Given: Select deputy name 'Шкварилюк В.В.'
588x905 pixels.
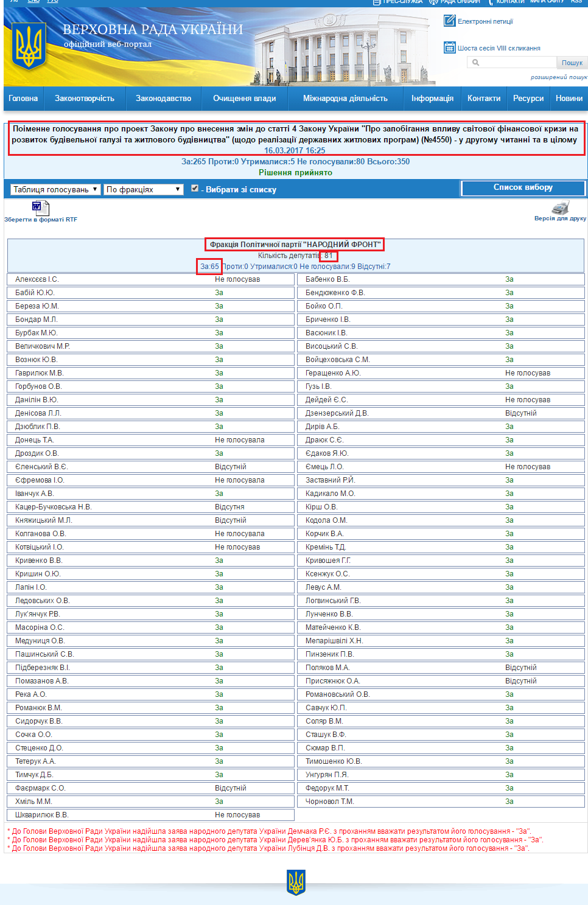Looking at the screenshot, I should (42, 815).
